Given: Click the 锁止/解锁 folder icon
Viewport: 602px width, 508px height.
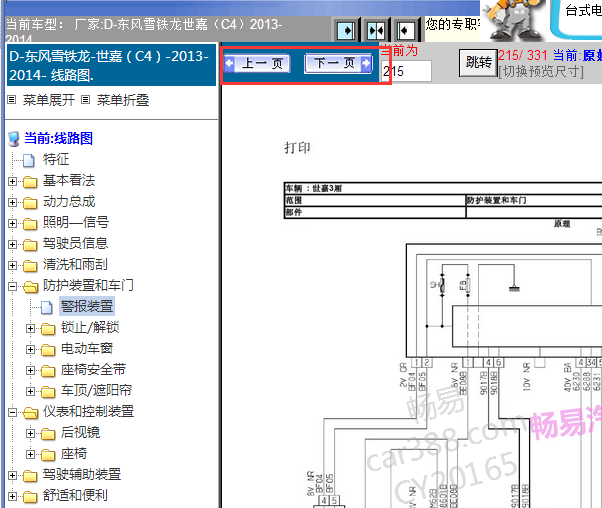Looking at the screenshot, I should click(48, 329).
